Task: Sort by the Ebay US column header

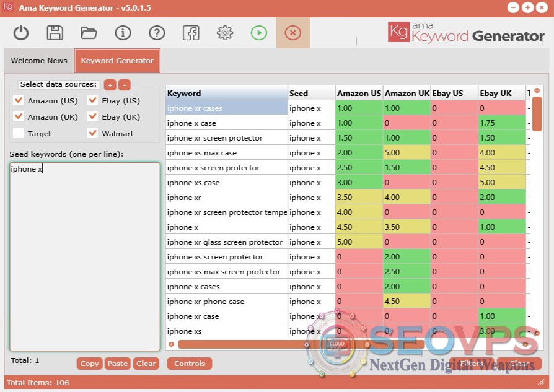Action: pyautogui.click(x=454, y=94)
